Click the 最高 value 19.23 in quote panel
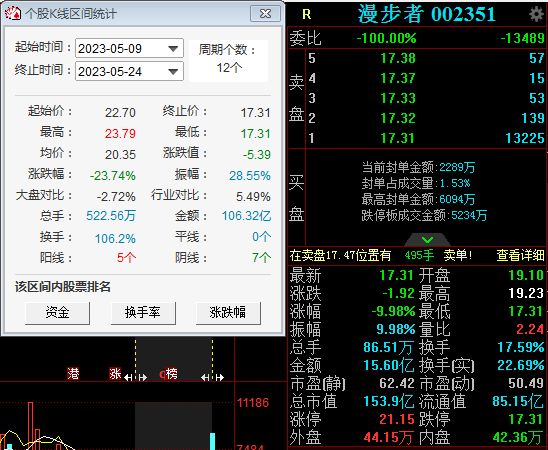Image resolution: width=548 pixels, height=450 pixels. pyautogui.click(x=526, y=293)
